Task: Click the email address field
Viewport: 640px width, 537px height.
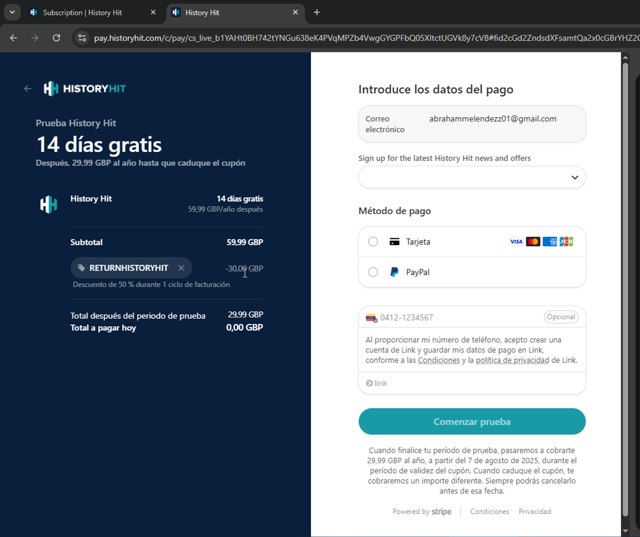Action: (x=472, y=124)
